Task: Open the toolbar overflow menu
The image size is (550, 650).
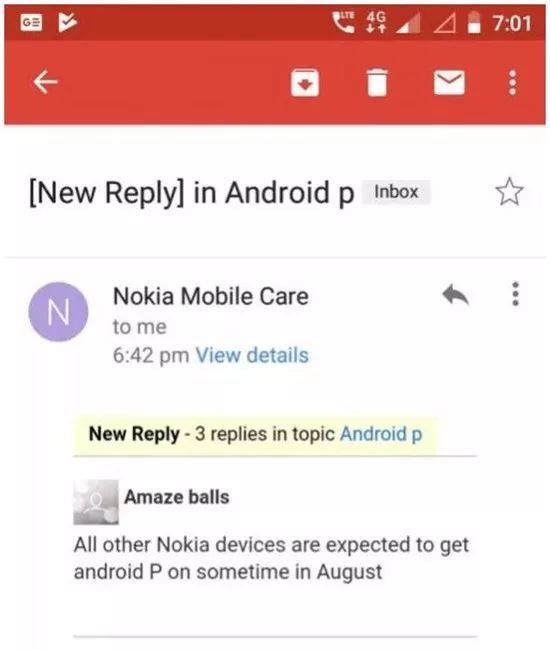Action: click(x=512, y=82)
